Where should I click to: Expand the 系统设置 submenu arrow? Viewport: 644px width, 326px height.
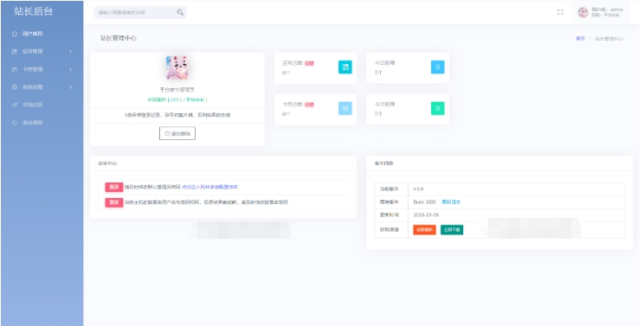pyautogui.click(x=71, y=87)
